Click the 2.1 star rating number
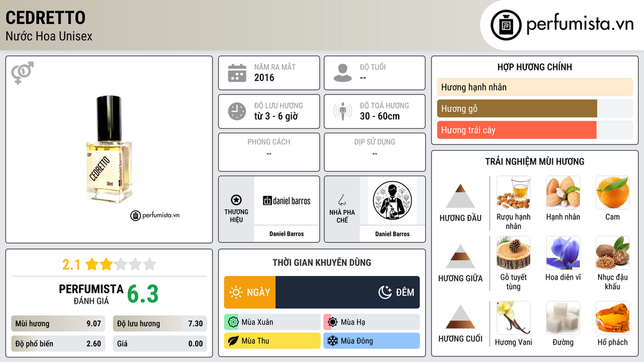 [72, 265]
